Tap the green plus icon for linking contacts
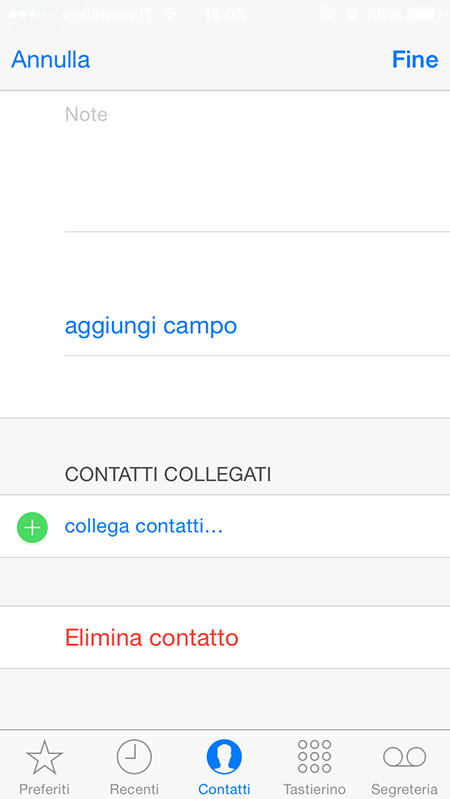This screenshot has width=450, height=799. tap(32, 527)
